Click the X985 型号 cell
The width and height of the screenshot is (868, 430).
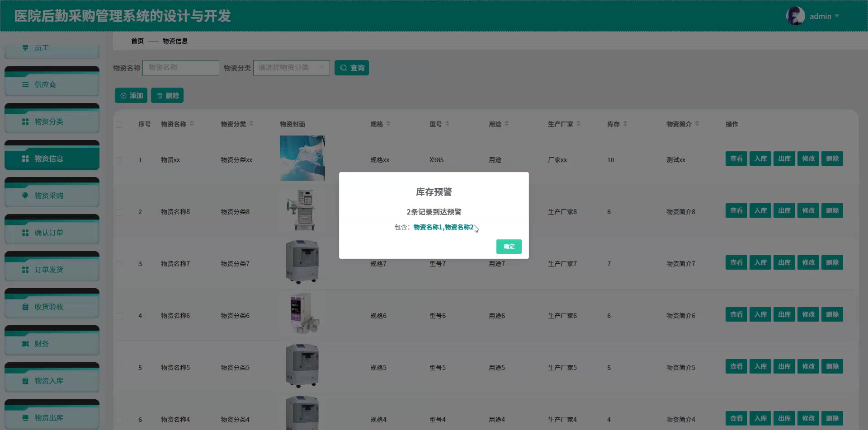tap(437, 160)
